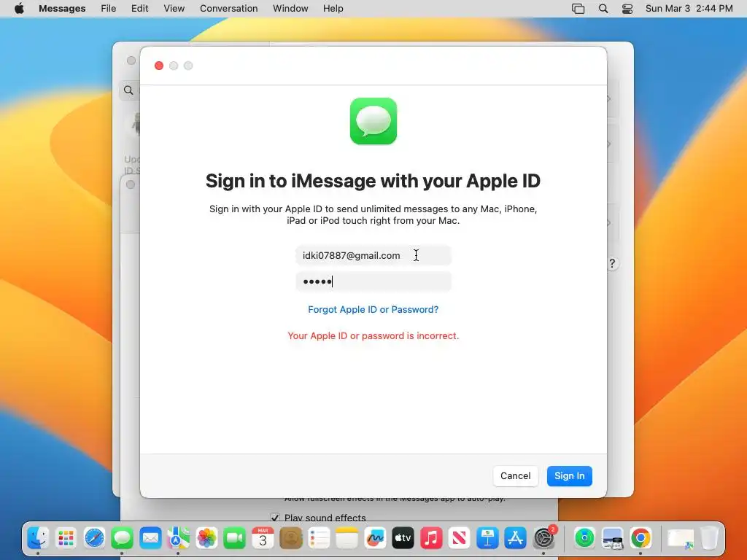Open News from the Dock
Screen dimensions: 747x560
coord(460,538)
